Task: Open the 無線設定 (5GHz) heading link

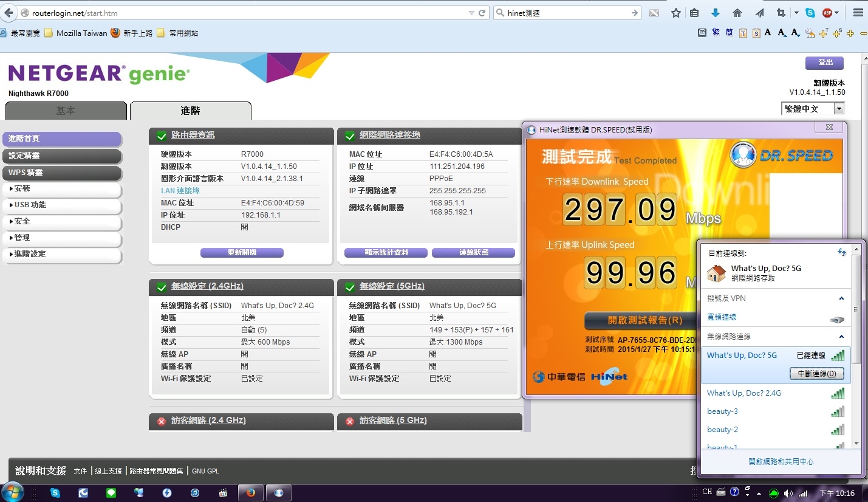Action: (392, 286)
